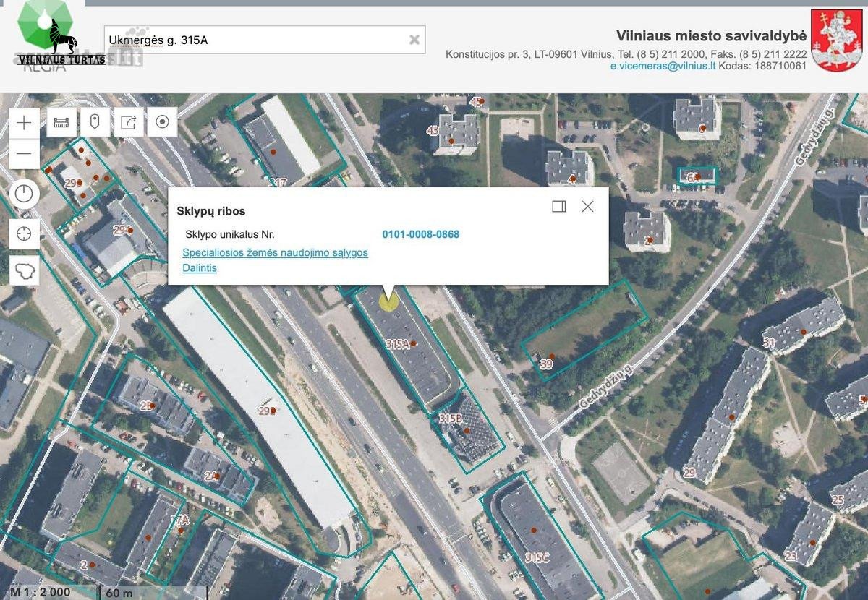Select building 315B marker on map
The height and width of the screenshot is (600, 868).
point(467,431)
